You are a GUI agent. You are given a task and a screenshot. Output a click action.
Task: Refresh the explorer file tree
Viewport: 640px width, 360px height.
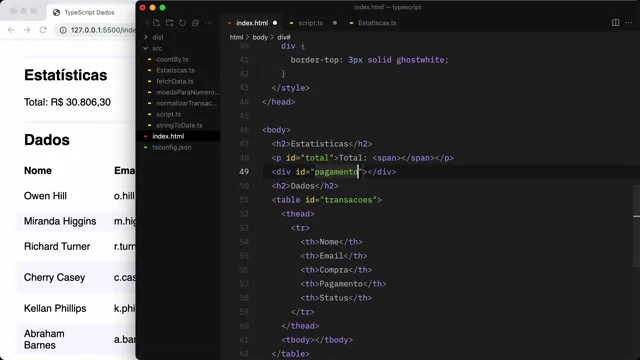click(182, 23)
